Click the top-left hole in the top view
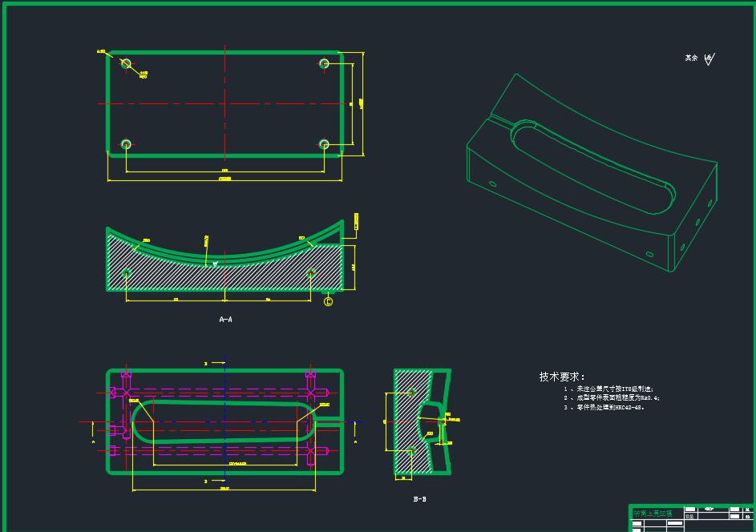The height and width of the screenshot is (532, 756). [125, 62]
